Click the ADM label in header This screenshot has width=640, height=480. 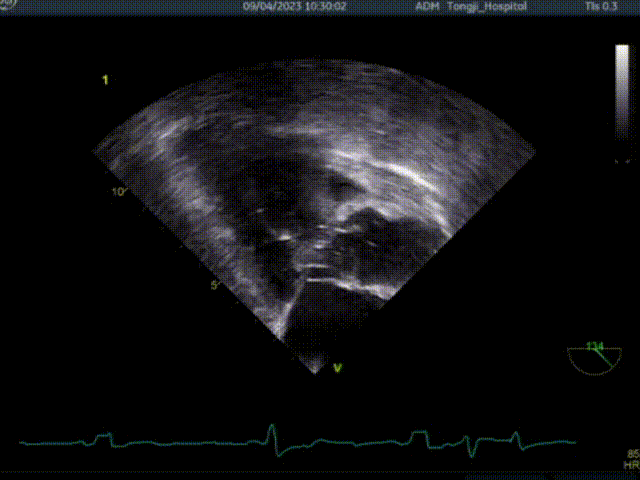425,6
